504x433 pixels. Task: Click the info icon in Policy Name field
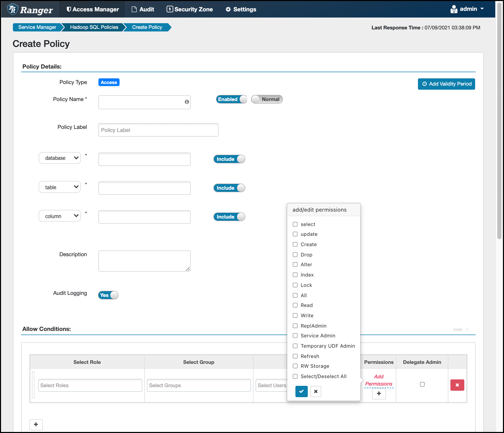pyautogui.click(x=186, y=102)
